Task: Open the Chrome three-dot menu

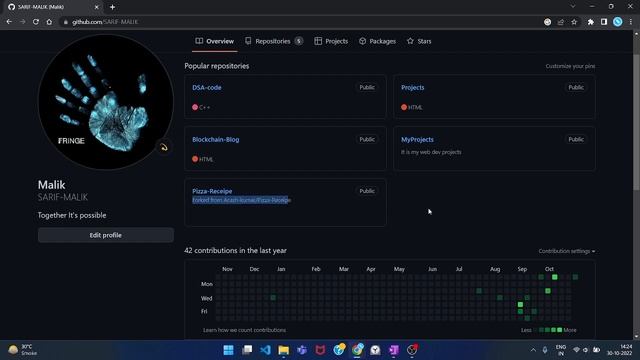Action: [x=631, y=22]
